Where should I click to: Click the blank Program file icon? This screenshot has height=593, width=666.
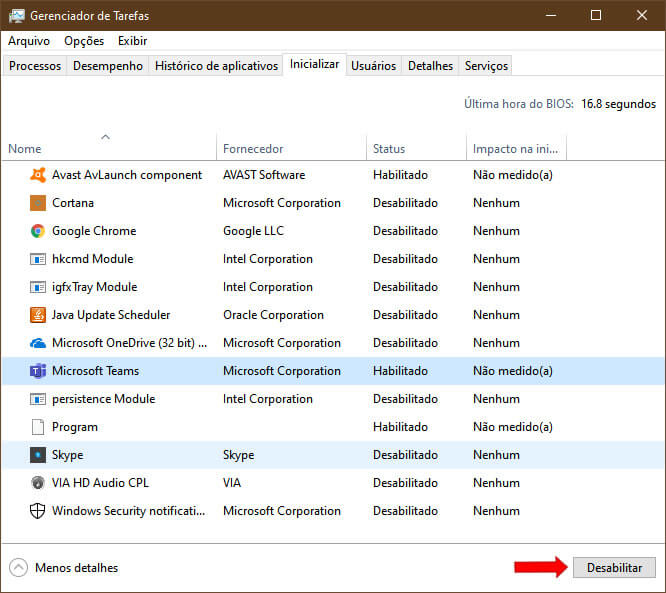tap(38, 427)
